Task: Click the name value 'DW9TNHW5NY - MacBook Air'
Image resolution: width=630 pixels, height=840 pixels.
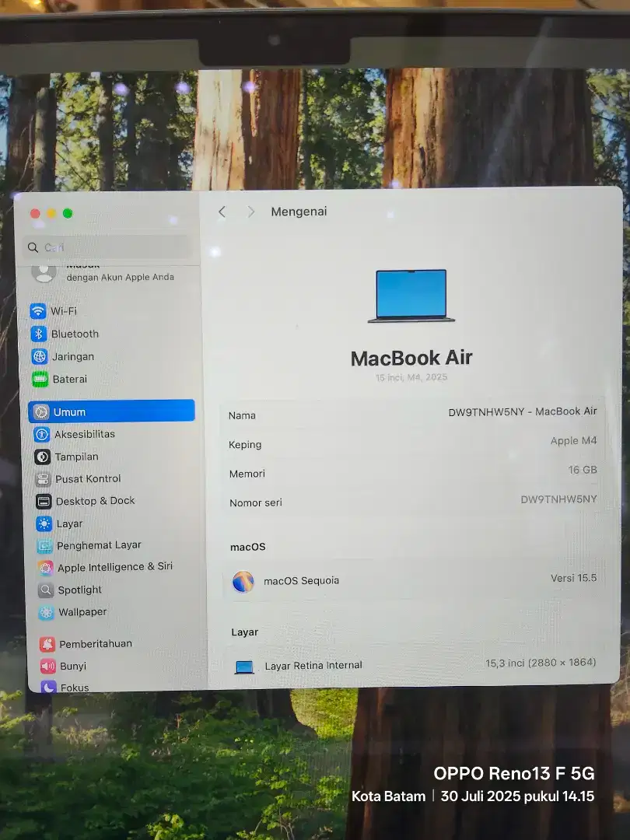Action: [523, 411]
